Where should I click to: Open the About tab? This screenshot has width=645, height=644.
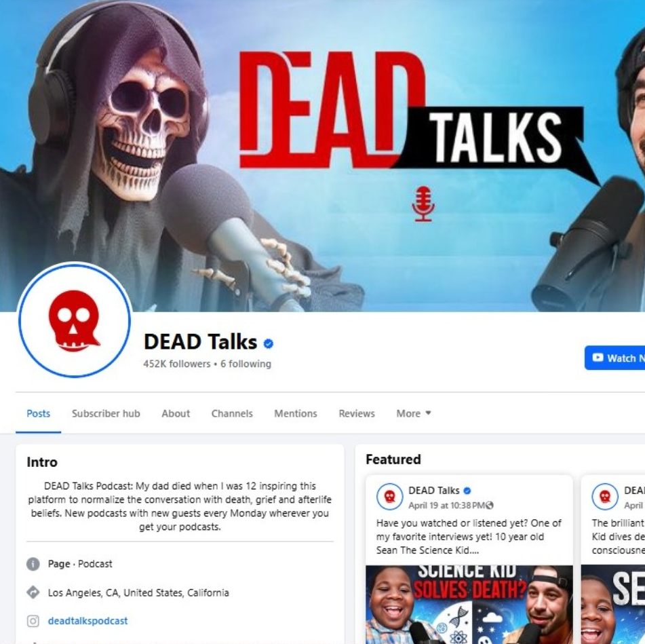click(176, 413)
